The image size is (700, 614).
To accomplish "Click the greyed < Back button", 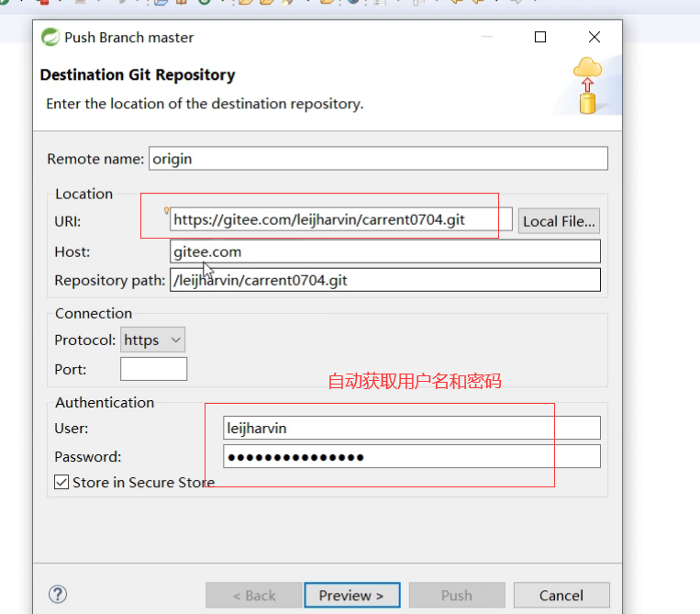I will coord(253,596).
